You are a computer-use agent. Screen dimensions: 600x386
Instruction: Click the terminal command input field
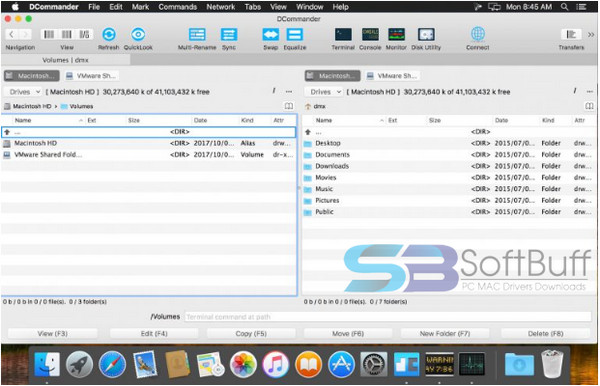coord(388,317)
